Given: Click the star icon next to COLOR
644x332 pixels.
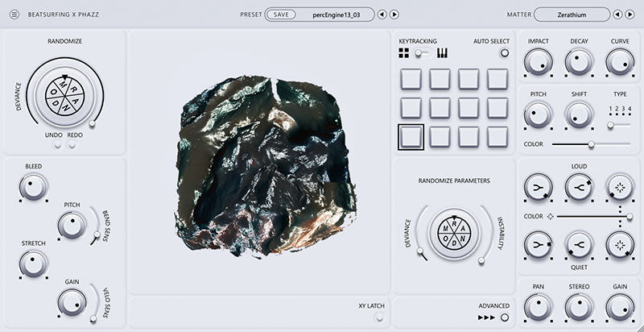Looking at the screenshot, I should click(550, 217).
